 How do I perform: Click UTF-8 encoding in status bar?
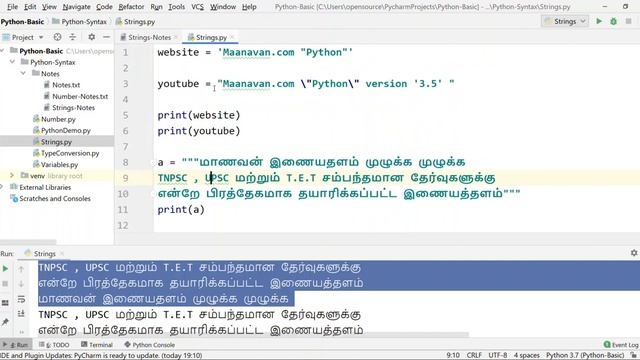coord(498,355)
